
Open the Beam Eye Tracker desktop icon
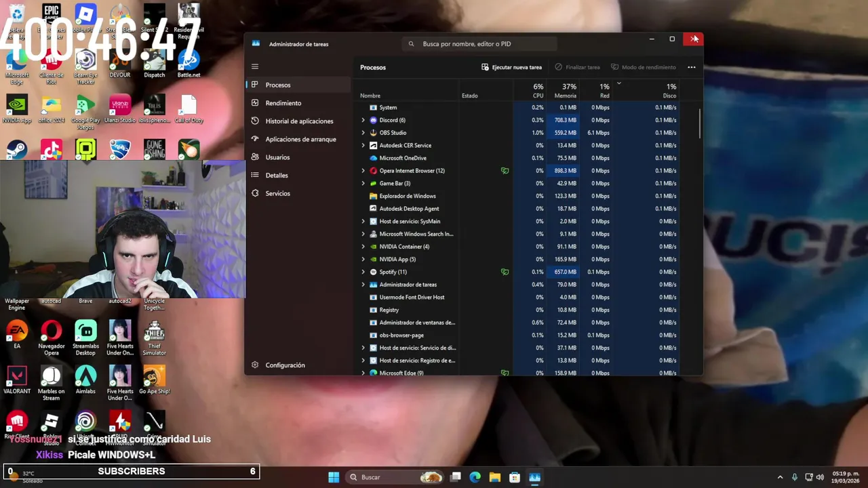[85, 68]
